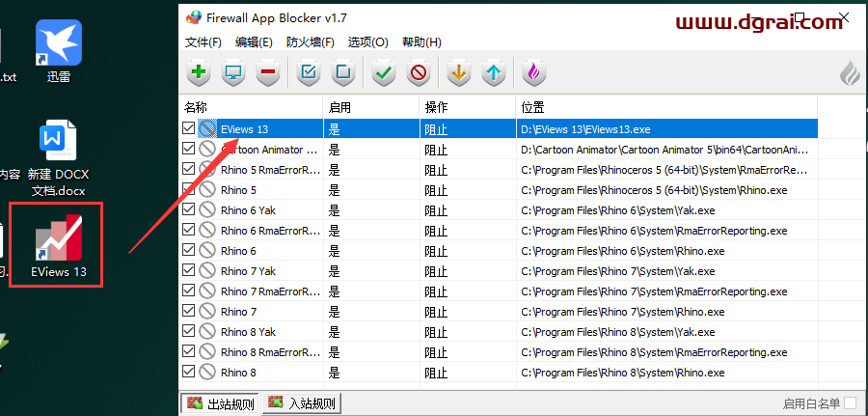Viewport: 868px width, 416px height.
Task: Click the Rhino 6\System\Rhino.exe path cell
Action: point(623,251)
